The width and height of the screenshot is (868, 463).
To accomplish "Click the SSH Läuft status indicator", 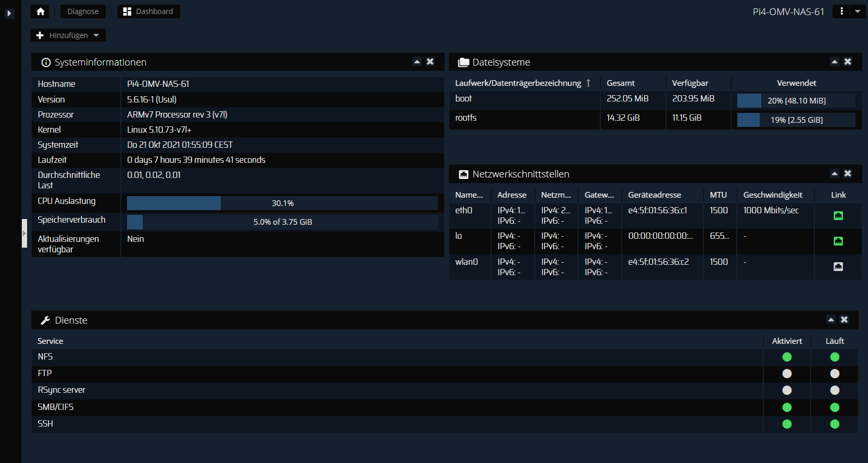I will (835, 424).
